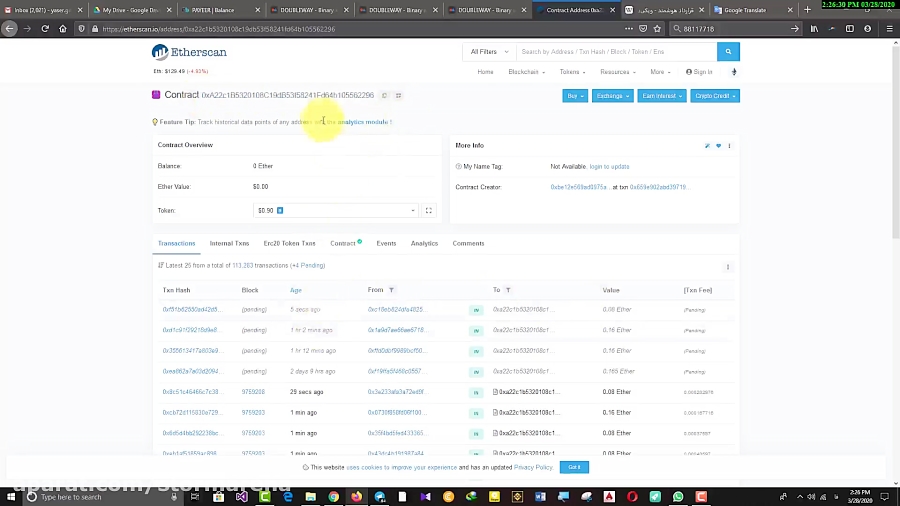Viewport: 900px width, 506px height.
Task: Open the Txn Fee column header
Action: tap(697, 290)
